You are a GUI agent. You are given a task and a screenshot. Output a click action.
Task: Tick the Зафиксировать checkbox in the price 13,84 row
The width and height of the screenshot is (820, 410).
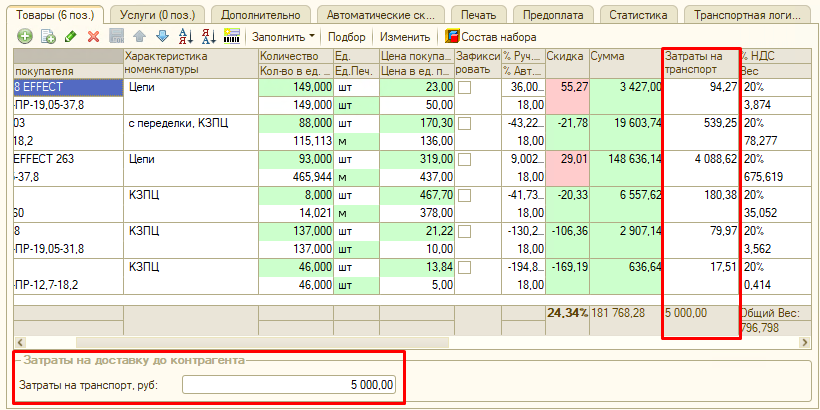(x=464, y=267)
